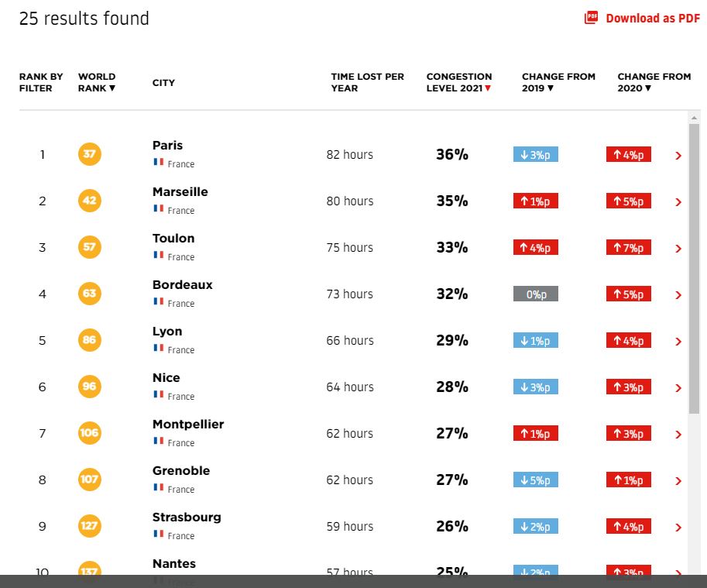Click the French flag under Bordeaux

[158, 302]
